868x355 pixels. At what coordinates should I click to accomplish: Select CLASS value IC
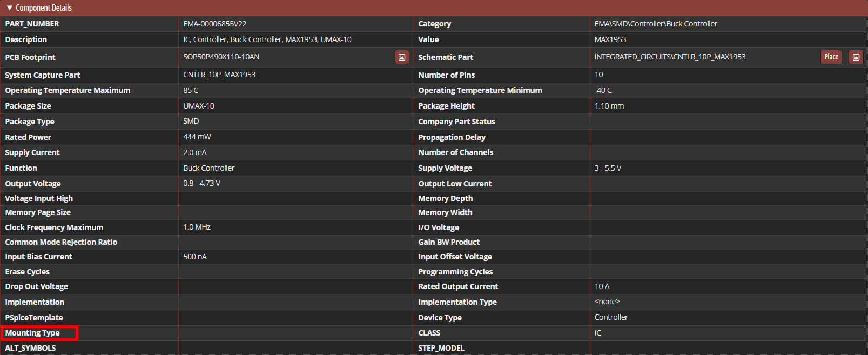click(597, 333)
